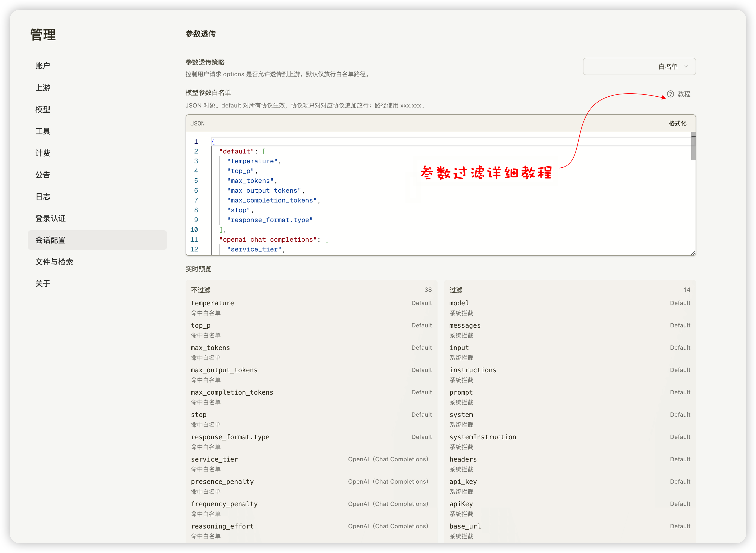Screen dimensions: 756x553
Task: Select the presence_penalty preview row
Action: pyautogui.click(x=311, y=486)
